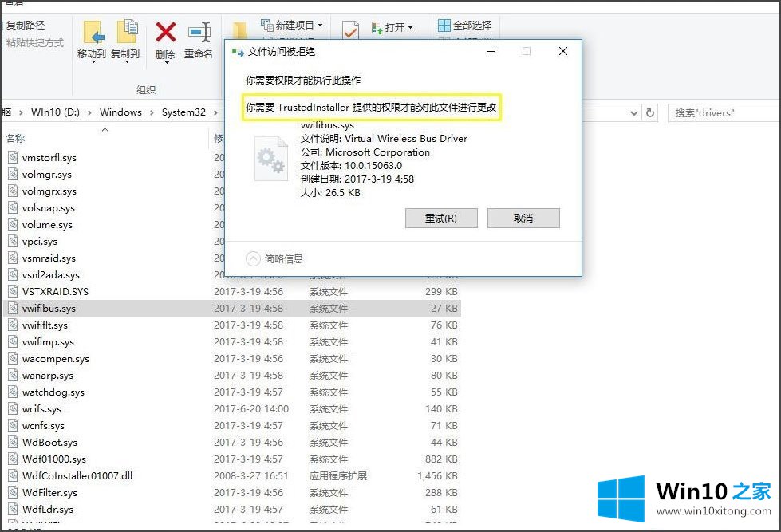The width and height of the screenshot is (781, 532).
Task: Select wacompen.sys file
Action: coord(56,359)
